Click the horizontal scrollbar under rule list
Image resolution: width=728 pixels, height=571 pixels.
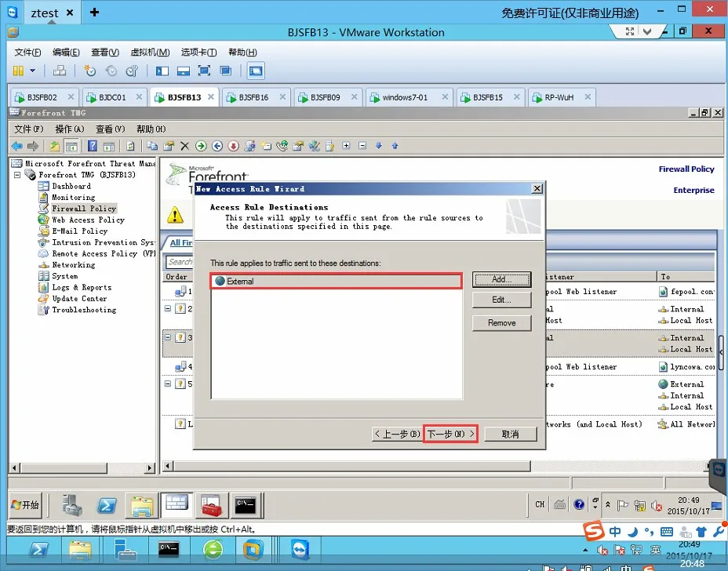click(352, 466)
